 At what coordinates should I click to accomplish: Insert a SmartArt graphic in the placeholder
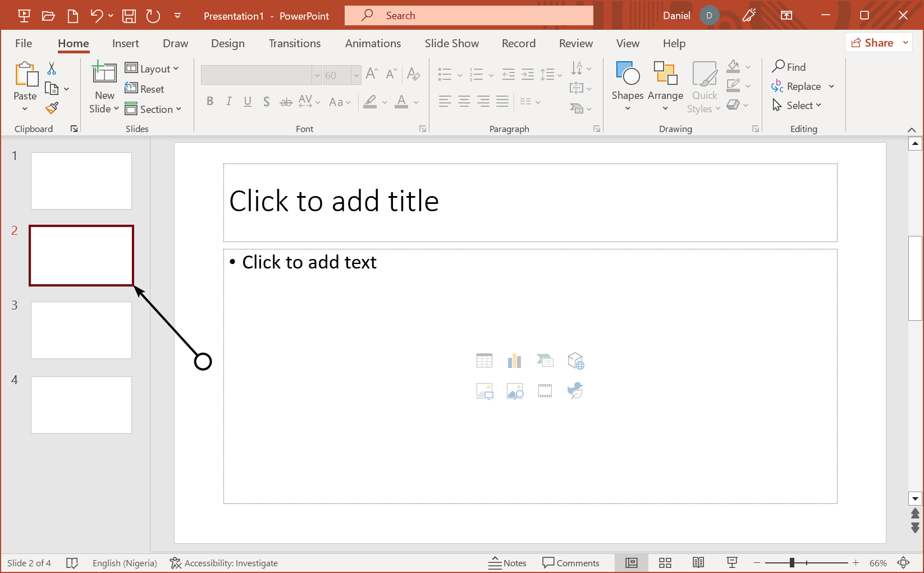(x=545, y=360)
